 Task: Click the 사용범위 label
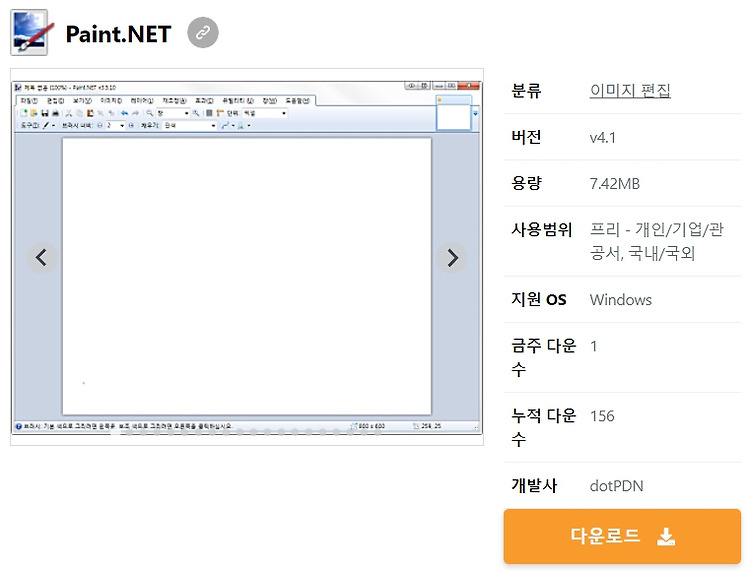(x=541, y=230)
